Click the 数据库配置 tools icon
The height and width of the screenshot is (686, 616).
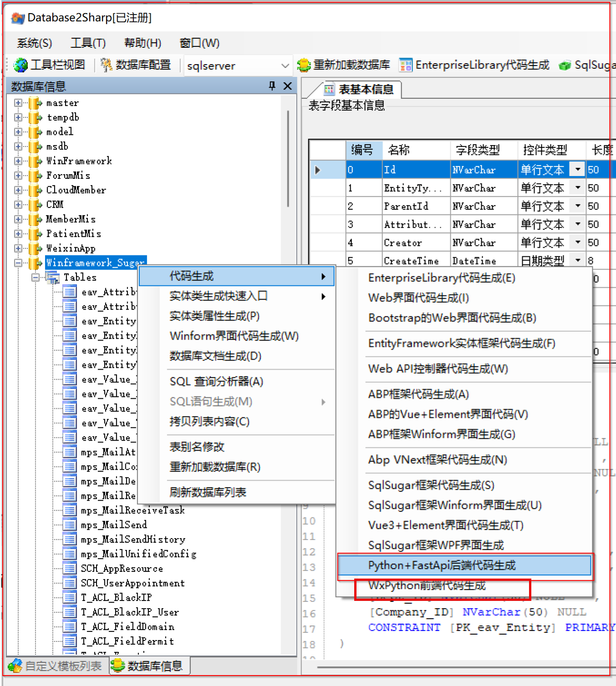click(x=106, y=65)
